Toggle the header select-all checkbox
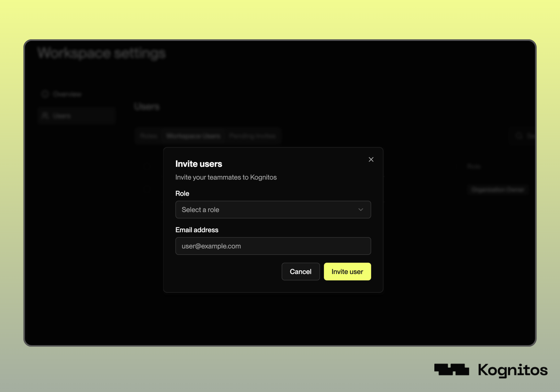Viewport: 560px width, 392px height. [147, 166]
